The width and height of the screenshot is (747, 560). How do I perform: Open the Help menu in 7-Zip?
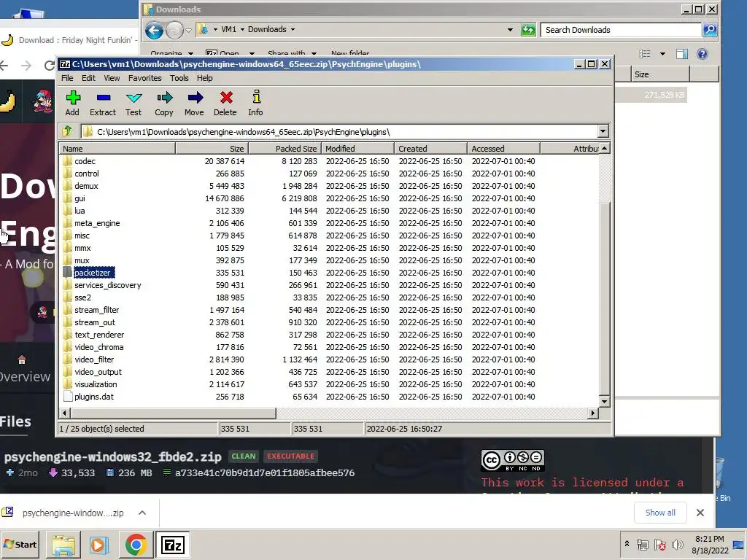[204, 78]
